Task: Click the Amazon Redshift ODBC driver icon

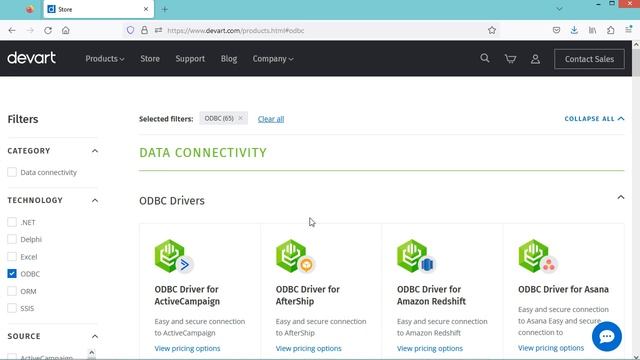Action: 416,256
